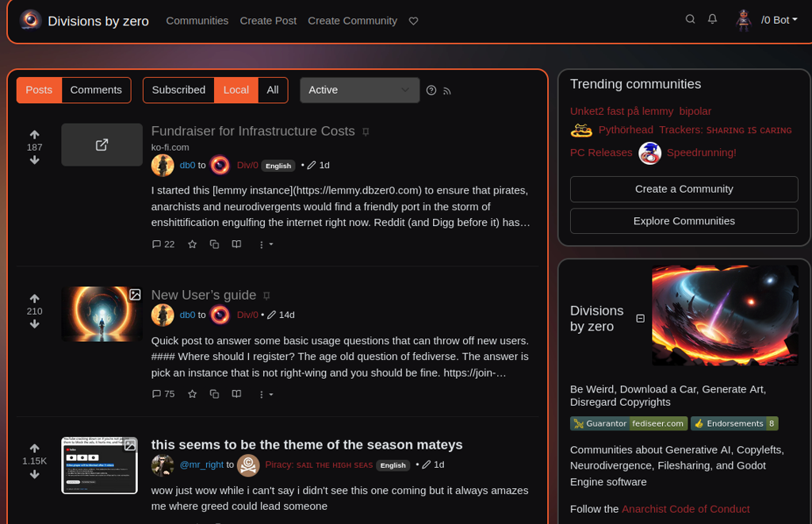
Task: Open more options on Fundraiser post
Action: point(266,244)
